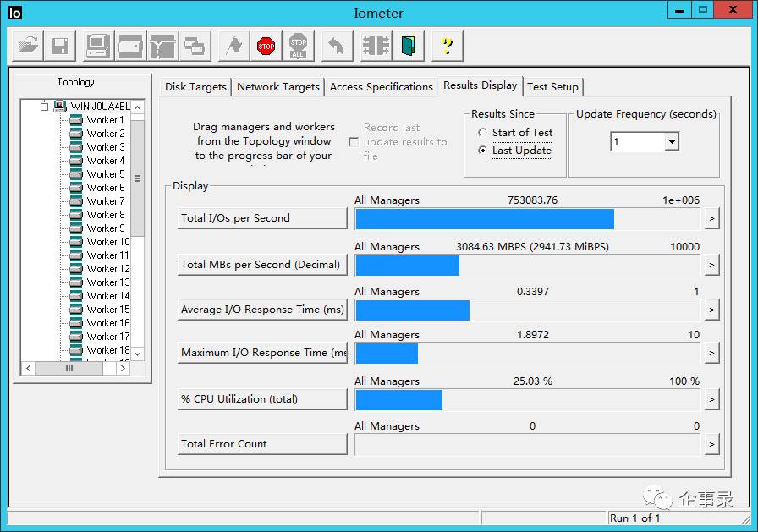Click topology vertical scrollbar down arrow
The width and height of the screenshot is (758, 532).
coord(138,354)
